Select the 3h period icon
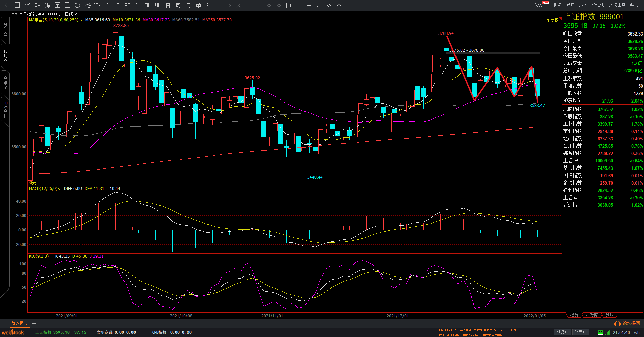This screenshot has width=644, height=337. click(x=148, y=5)
